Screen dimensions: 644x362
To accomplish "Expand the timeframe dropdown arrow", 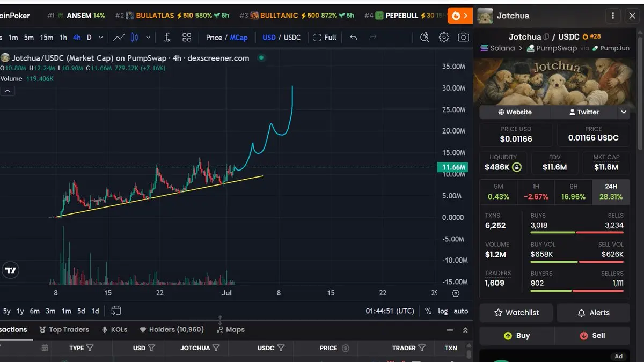I will pos(102,38).
